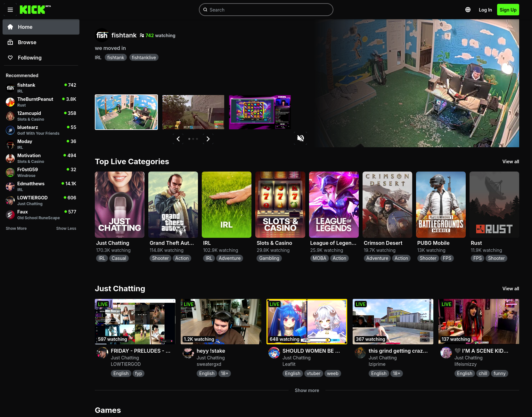Select the shooter game carousel thumbnail
The image size is (532, 417).
coord(193,112)
